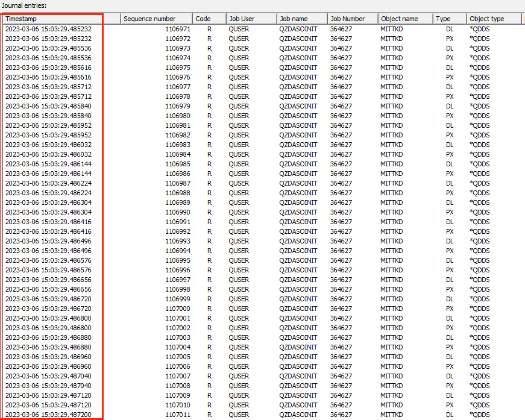Click the timestamp of entry 1106985

point(48,164)
